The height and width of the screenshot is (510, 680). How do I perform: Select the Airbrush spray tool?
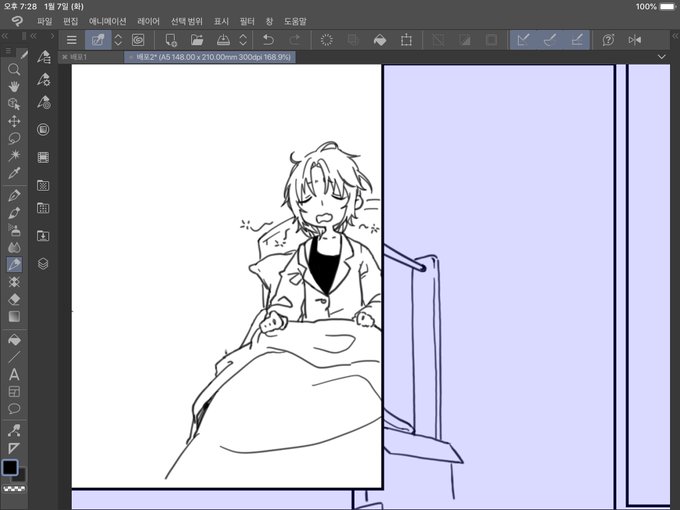(x=14, y=230)
